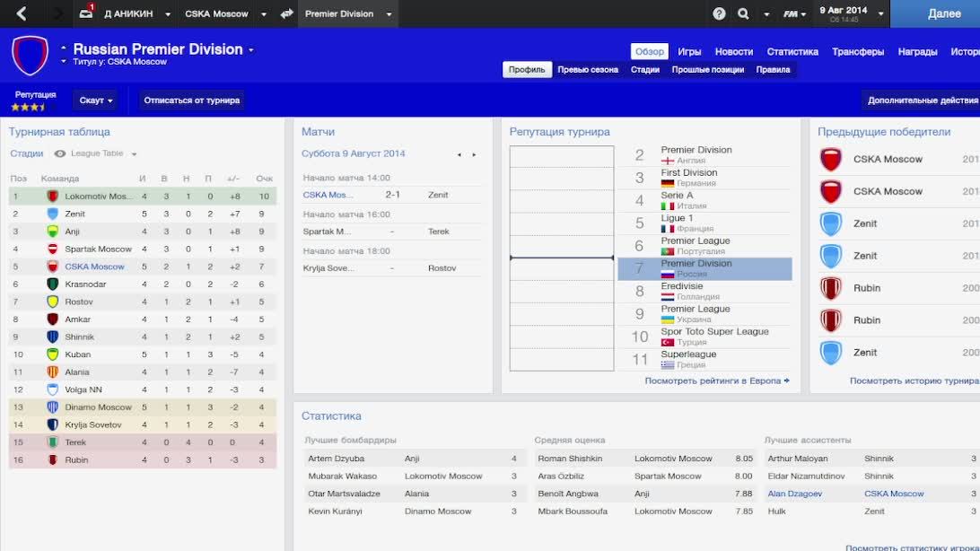
Task: Open the Игры tab
Action: [689, 52]
